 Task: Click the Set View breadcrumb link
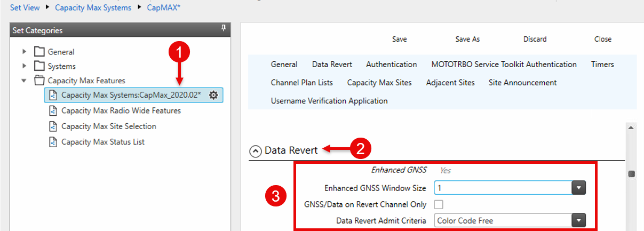coord(25,7)
